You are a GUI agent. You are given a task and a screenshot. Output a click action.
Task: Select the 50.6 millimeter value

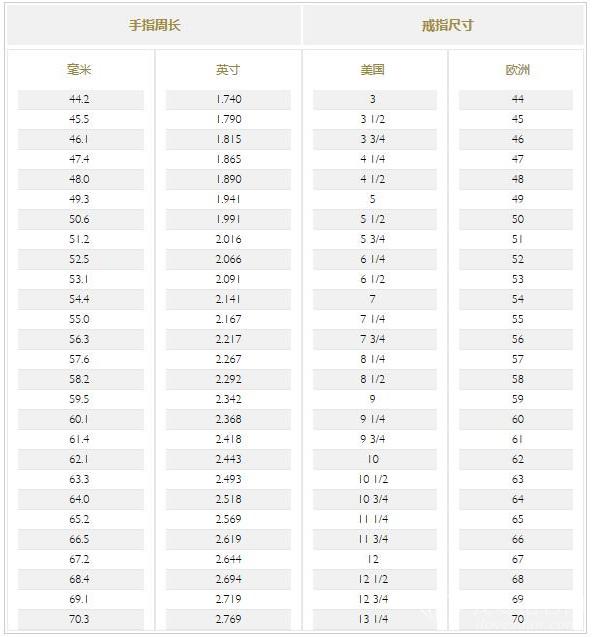pyautogui.click(x=79, y=219)
